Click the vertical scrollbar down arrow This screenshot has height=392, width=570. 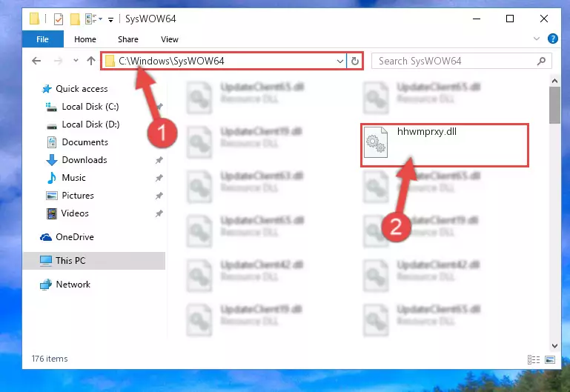coord(554,346)
